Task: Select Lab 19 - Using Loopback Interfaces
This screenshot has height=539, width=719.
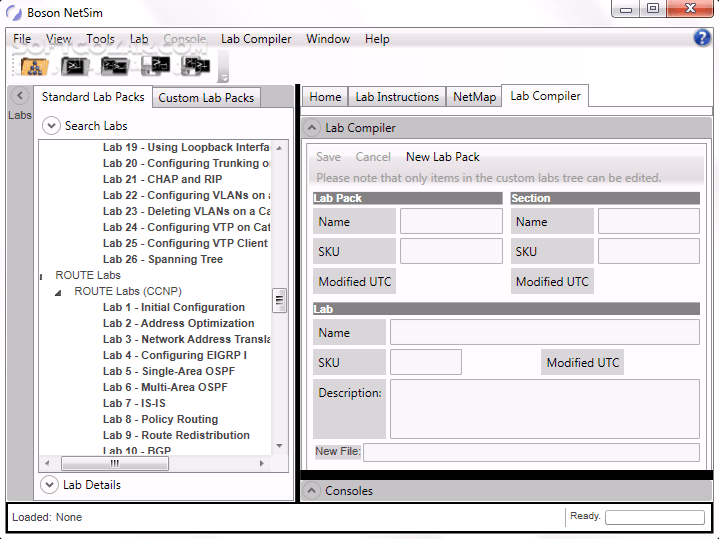Action: point(186,147)
